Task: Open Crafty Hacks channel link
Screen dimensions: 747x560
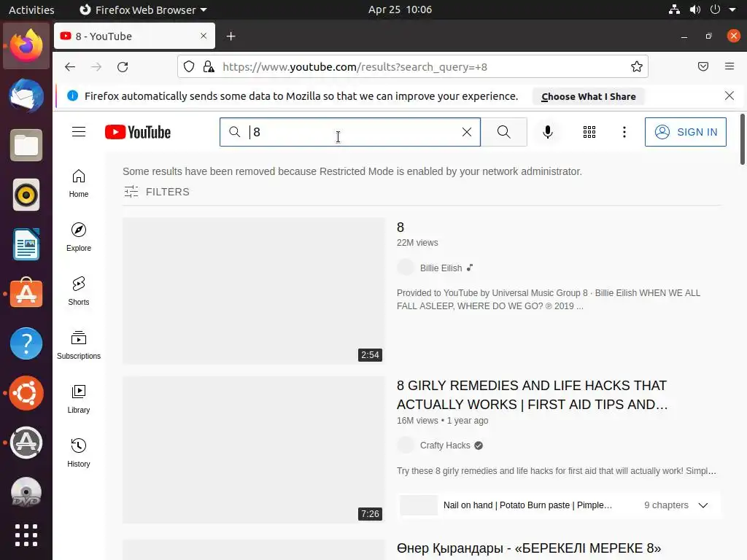Action: click(445, 446)
